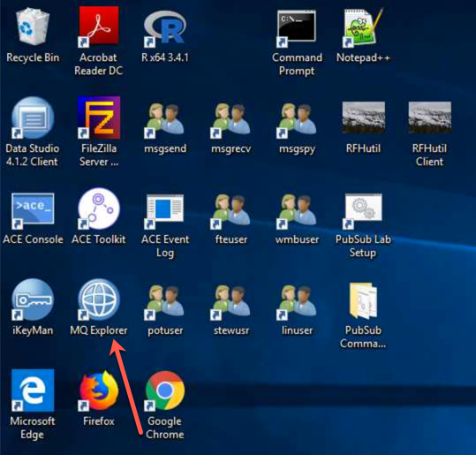Click the potuser shortcut icon
476x455 pixels.
point(164,302)
